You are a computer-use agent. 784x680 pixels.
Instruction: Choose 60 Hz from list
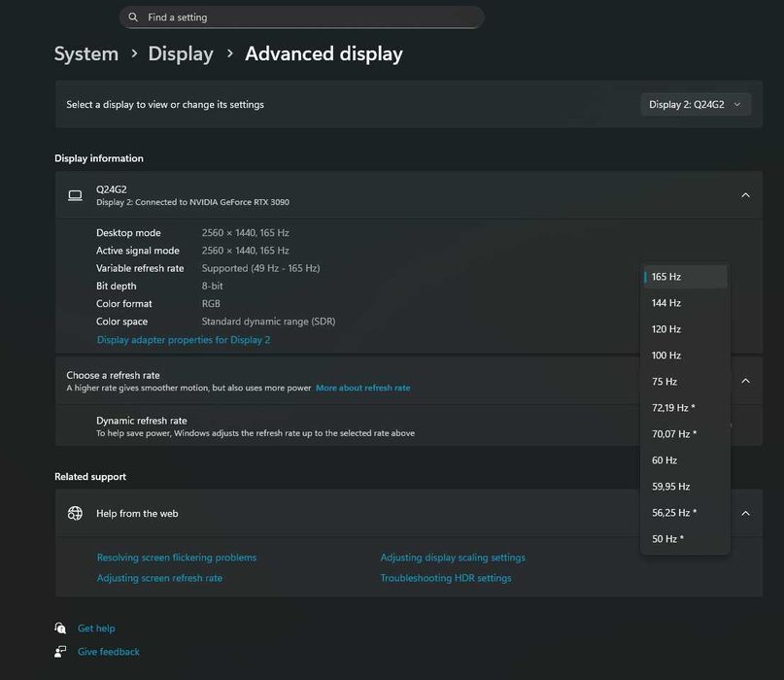[x=685, y=460]
